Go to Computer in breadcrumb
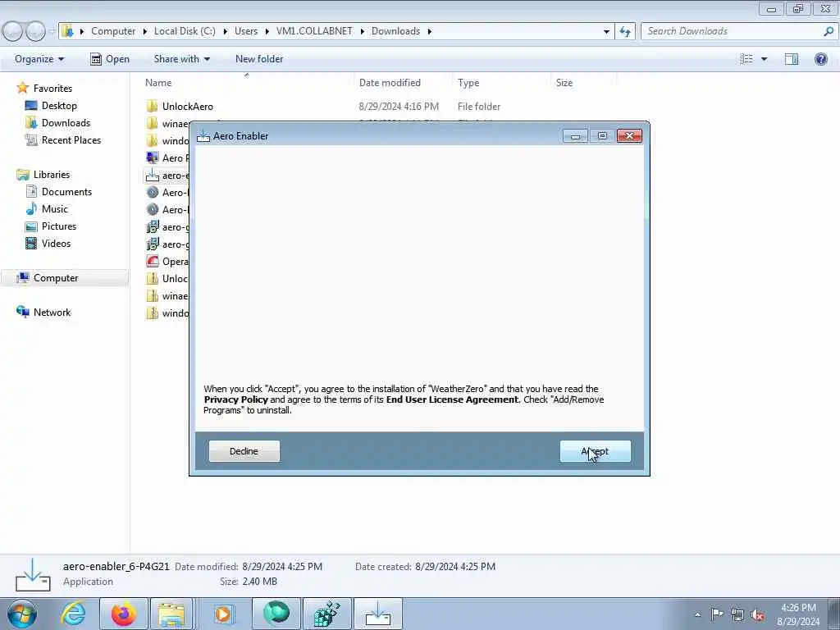The image size is (840, 630). pos(113,31)
